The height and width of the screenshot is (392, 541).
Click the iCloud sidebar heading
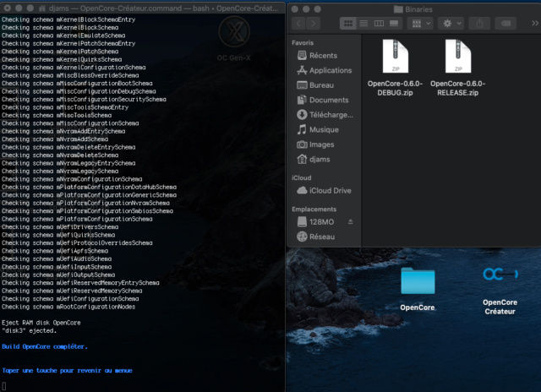pos(302,178)
